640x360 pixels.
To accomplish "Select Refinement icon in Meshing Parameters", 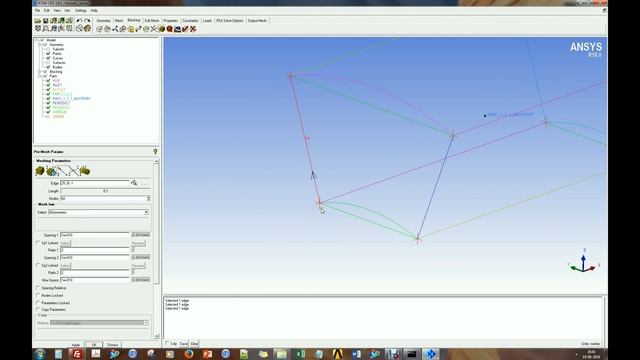I will [84, 171].
